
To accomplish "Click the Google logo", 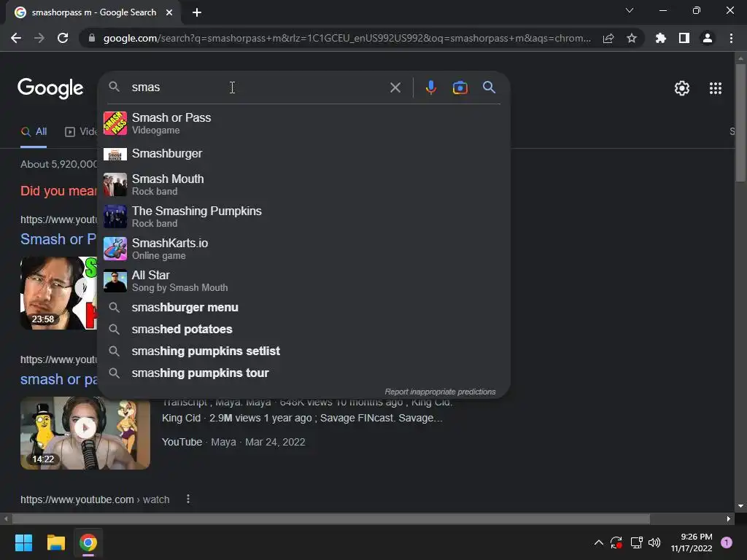I will click(50, 88).
